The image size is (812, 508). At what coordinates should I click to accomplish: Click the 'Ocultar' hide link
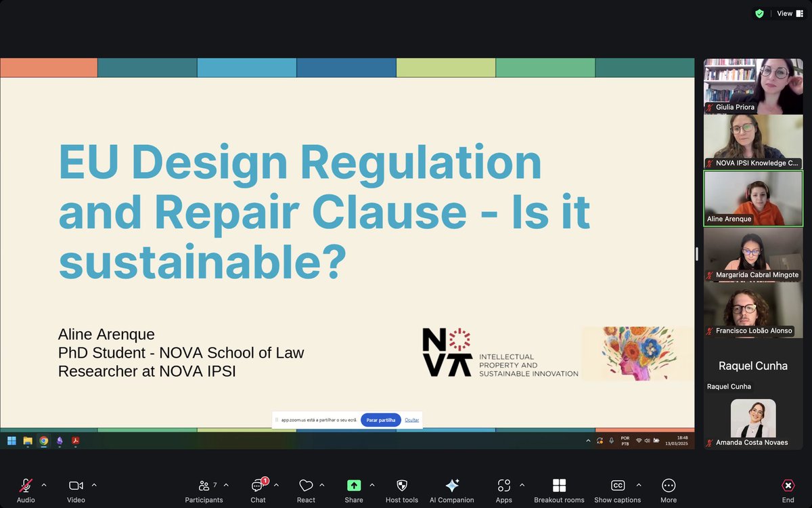(x=412, y=420)
